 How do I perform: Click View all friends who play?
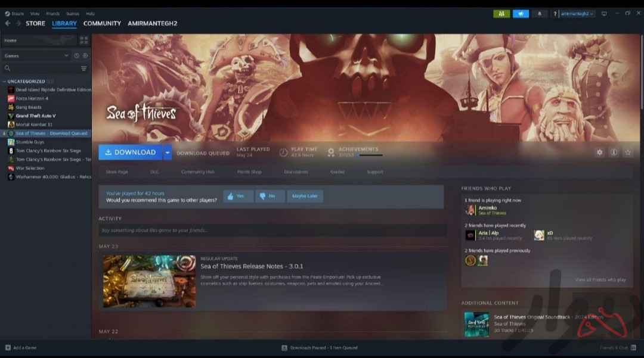tap(600, 280)
